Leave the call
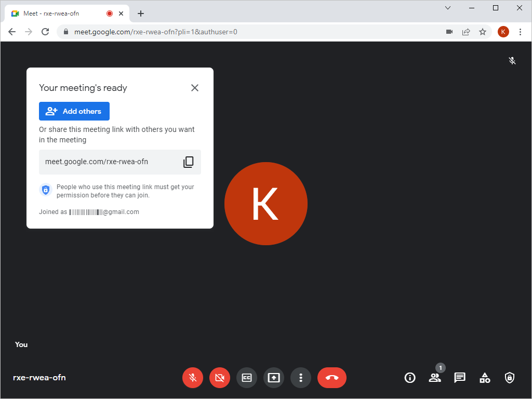Image resolution: width=532 pixels, height=399 pixels. (x=332, y=378)
